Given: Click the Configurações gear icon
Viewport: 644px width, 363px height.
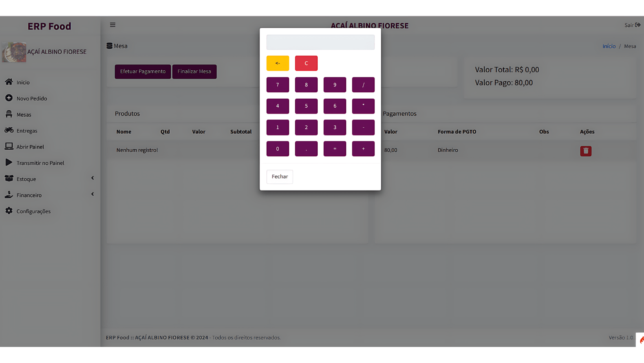Looking at the screenshot, I should point(9,211).
